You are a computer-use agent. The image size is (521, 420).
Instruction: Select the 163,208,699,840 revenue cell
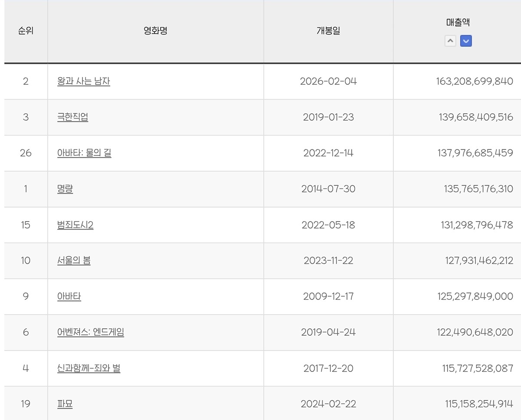458,81
